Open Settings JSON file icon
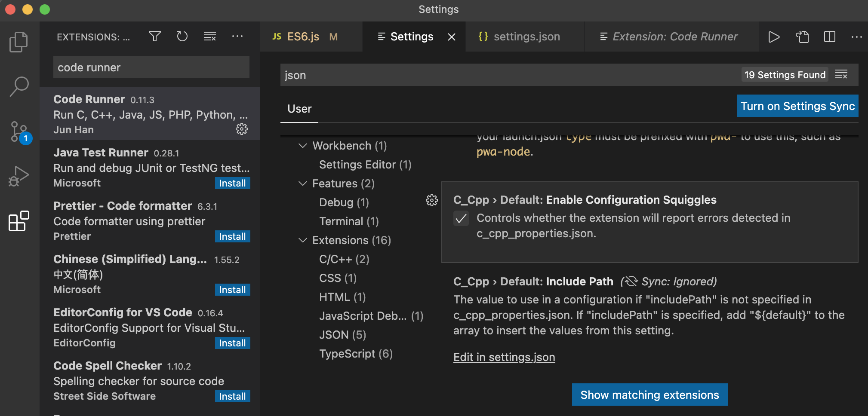This screenshot has width=868, height=416. point(802,37)
